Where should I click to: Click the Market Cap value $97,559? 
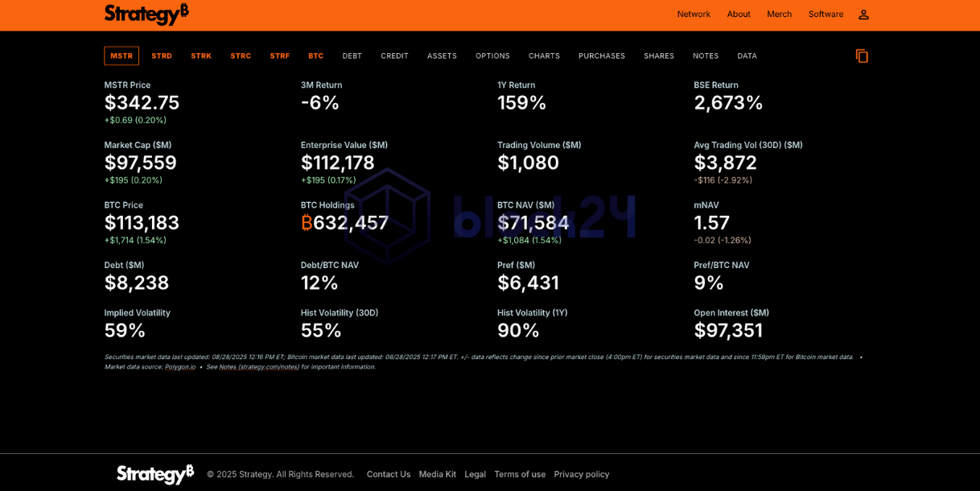click(x=140, y=163)
